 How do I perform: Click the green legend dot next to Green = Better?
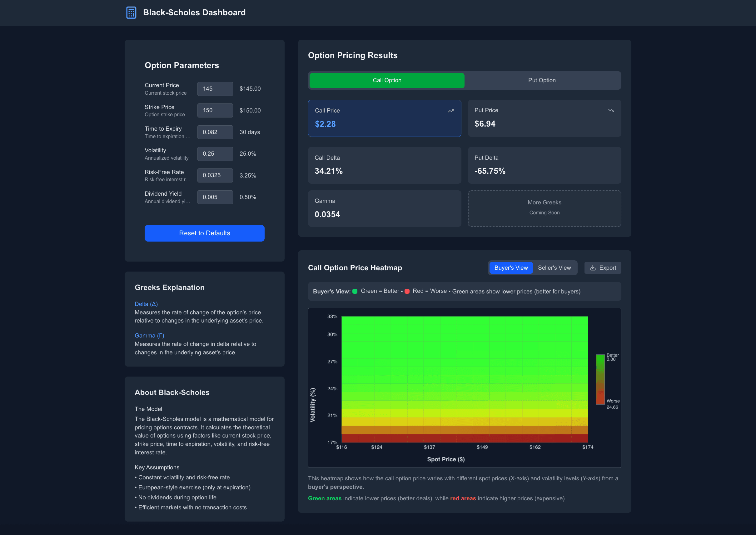[355, 291]
